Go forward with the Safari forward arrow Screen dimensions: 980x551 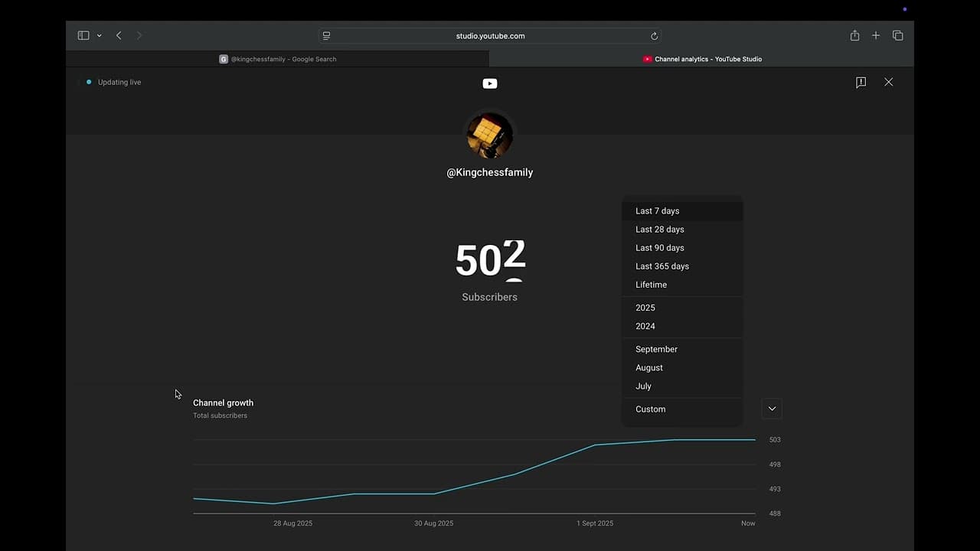pyautogui.click(x=139, y=35)
